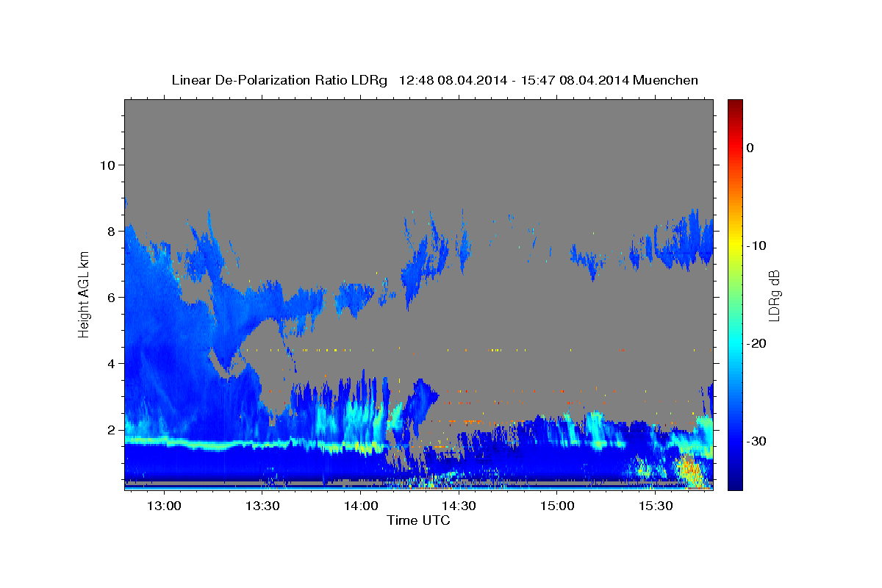The height and width of the screenshot is (588, 882).
Task: Click the 13:00 time tick label
Action: [164, 506]
